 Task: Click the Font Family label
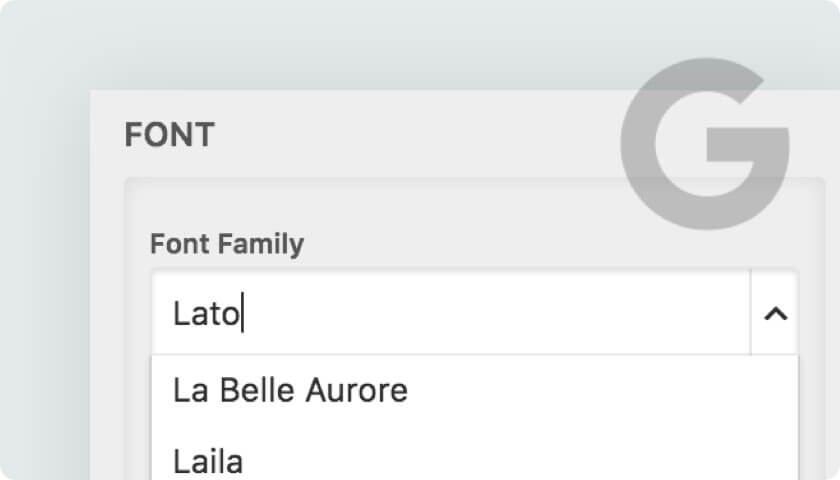click(x=227, y=244)
